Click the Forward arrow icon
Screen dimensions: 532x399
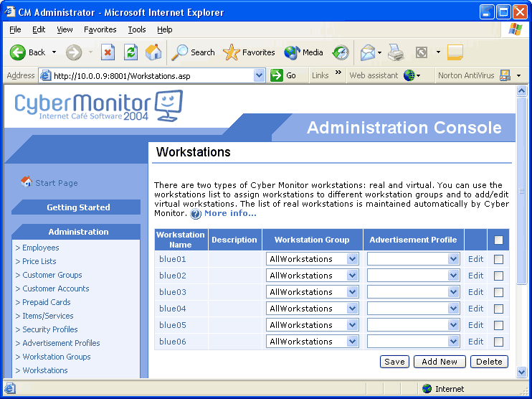click(x=74, y=52)
